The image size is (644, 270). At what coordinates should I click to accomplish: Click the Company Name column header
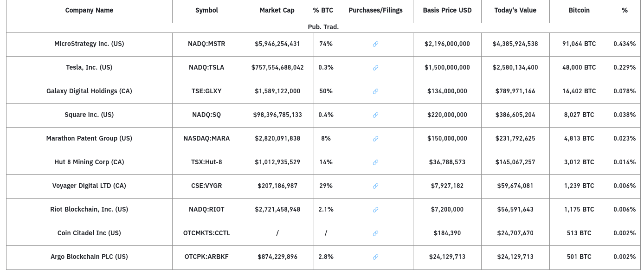[89, 10]
